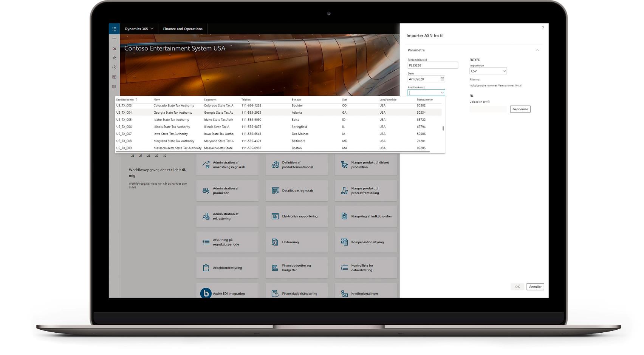Open Favorites star icon in sidebar
The image size is (644, 355).
(x=114, y=58)
